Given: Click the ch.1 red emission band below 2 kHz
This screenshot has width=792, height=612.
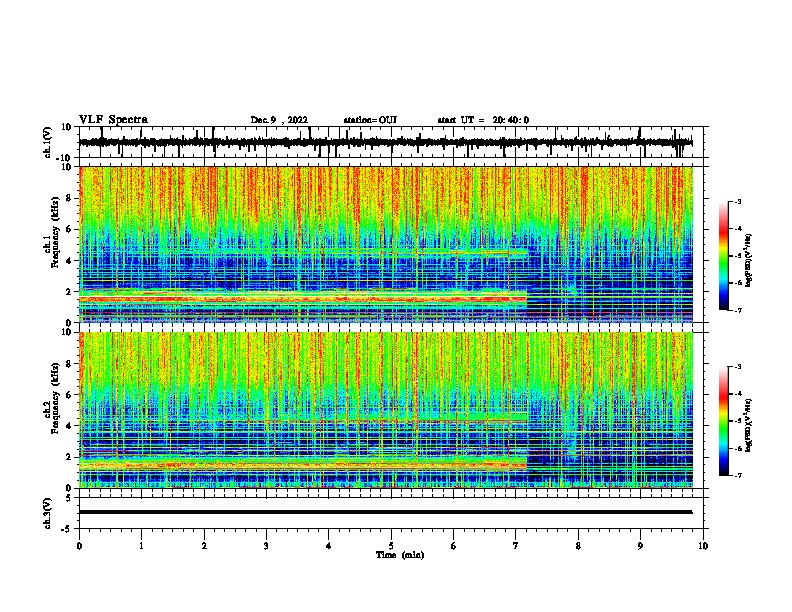Looking at the screenshot, I should pos(303,299).
